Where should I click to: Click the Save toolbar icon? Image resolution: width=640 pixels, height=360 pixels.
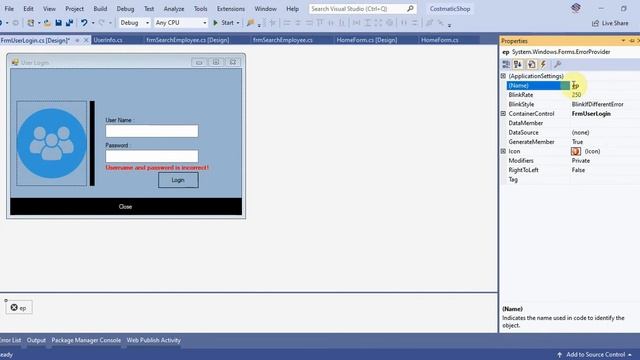[x=58, y=23]
